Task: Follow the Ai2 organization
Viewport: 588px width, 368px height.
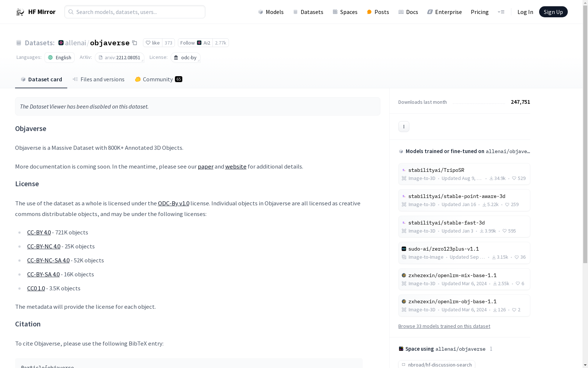Action: [x=195, y=43]
